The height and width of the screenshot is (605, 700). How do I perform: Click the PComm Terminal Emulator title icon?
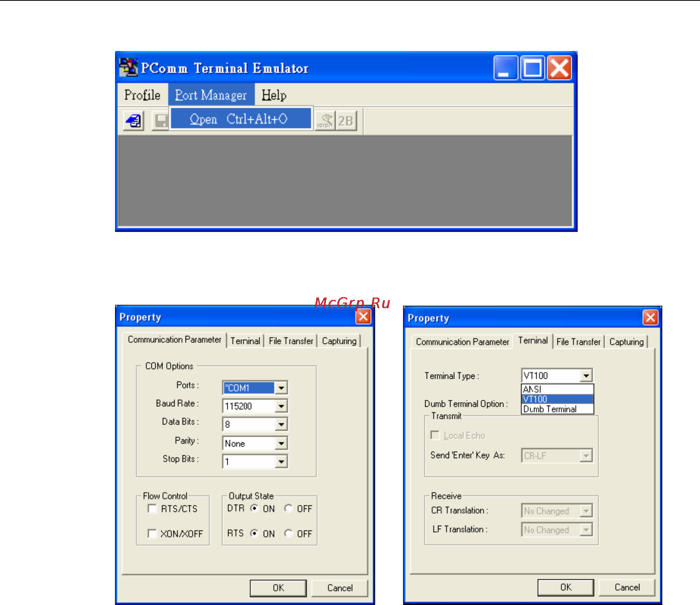[128, 67]
